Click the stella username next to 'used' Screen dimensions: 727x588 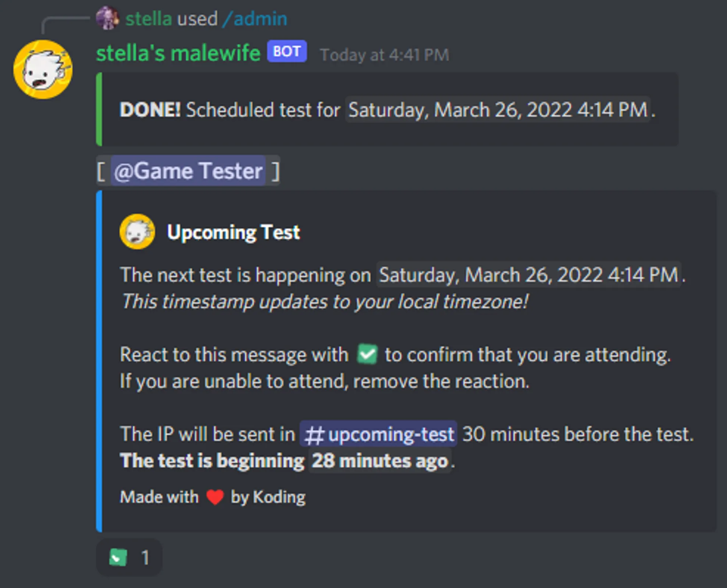(148, 19)
